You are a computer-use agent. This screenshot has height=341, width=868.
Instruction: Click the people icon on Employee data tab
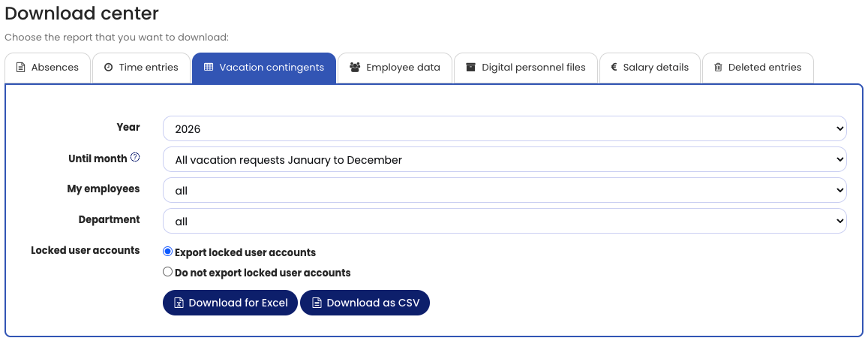pyautogui.click(x=355, y=68)
